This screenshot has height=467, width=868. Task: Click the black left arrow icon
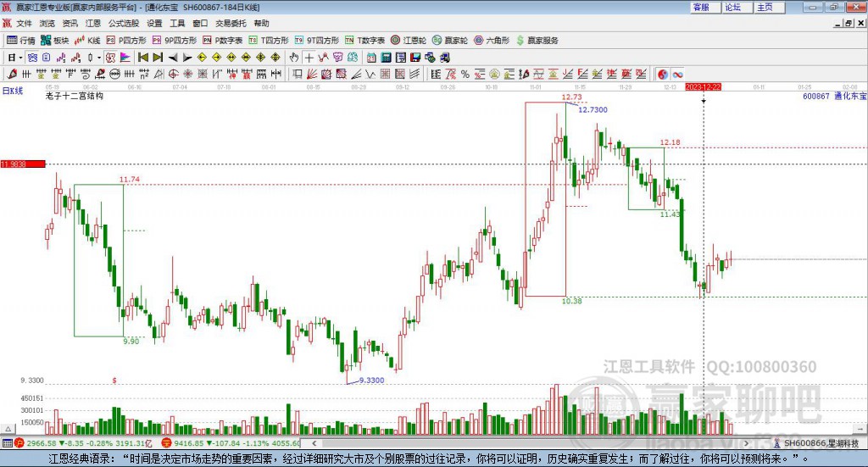[x=173, y=58]
